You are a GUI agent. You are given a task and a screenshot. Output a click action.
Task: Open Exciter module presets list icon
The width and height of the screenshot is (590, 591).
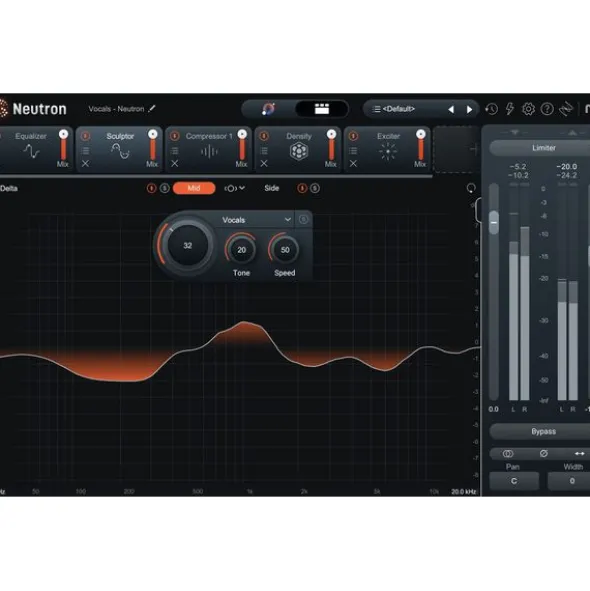pos(353,151)
